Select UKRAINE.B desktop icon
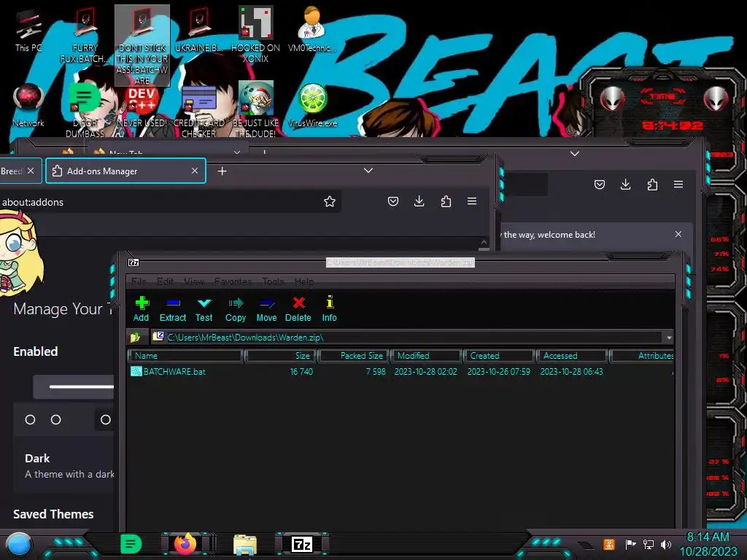 [198, 30]
